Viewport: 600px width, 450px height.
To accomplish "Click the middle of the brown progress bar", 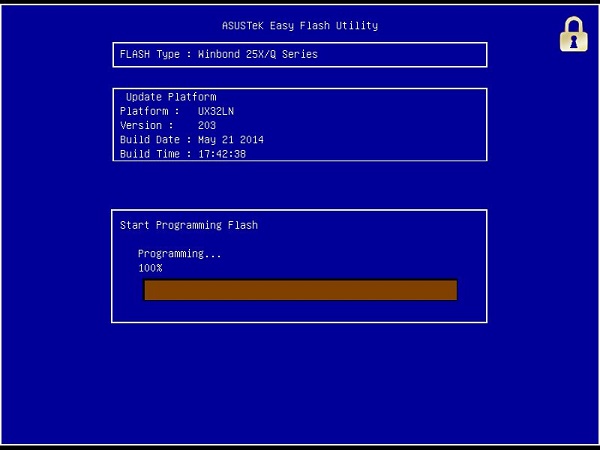I will pos(300,290).
